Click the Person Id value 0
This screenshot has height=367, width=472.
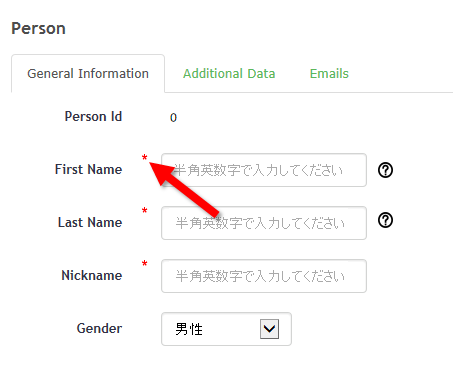(173, 117)
